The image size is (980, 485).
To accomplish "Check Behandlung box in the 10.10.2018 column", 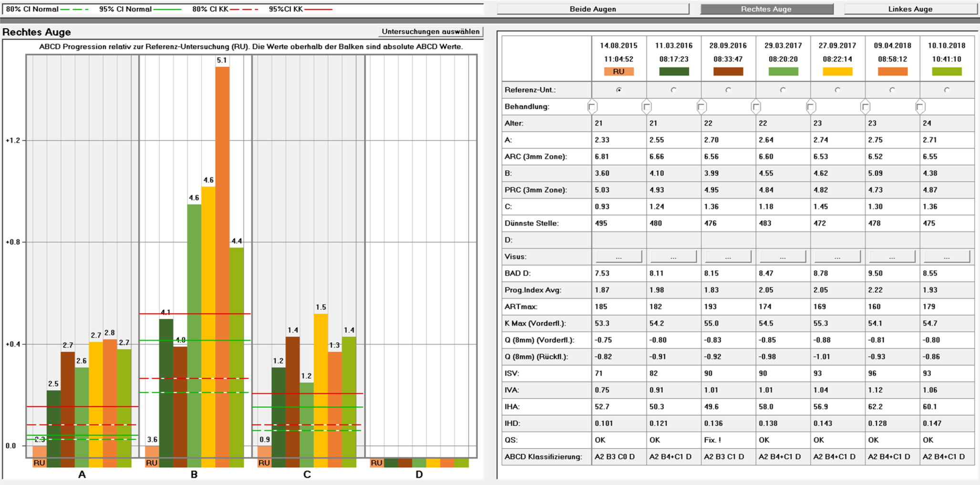I will 920,106.
